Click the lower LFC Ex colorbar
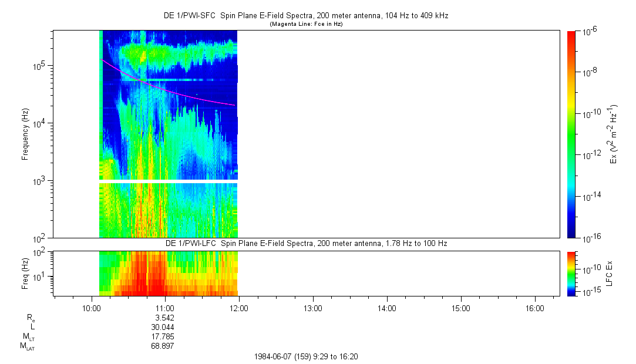Viewport: 636px width, 364px height. (x=571, y=273)
